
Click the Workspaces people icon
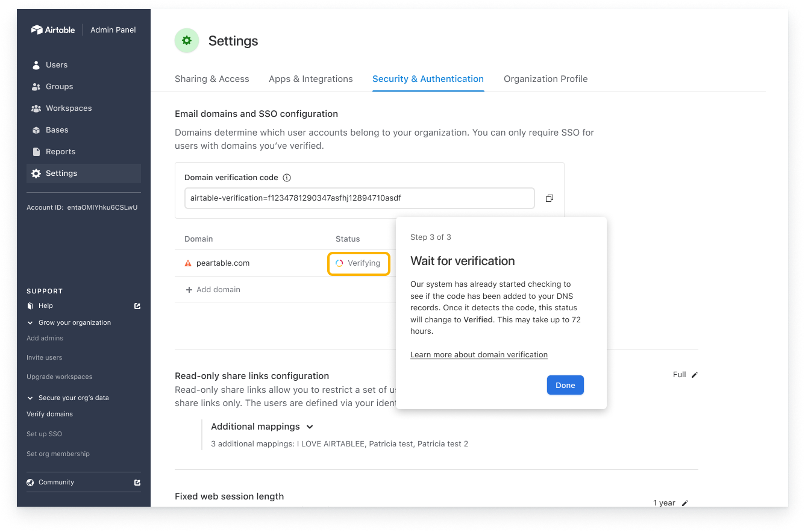coord(35,108)
